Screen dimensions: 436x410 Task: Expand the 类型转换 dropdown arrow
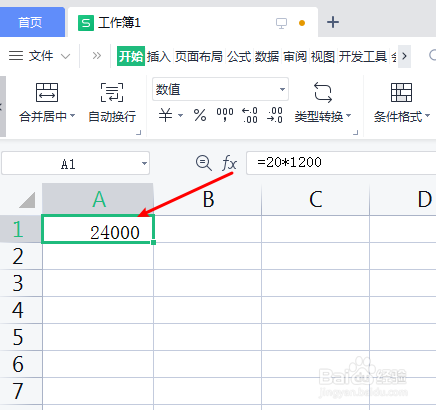[349, 116]
